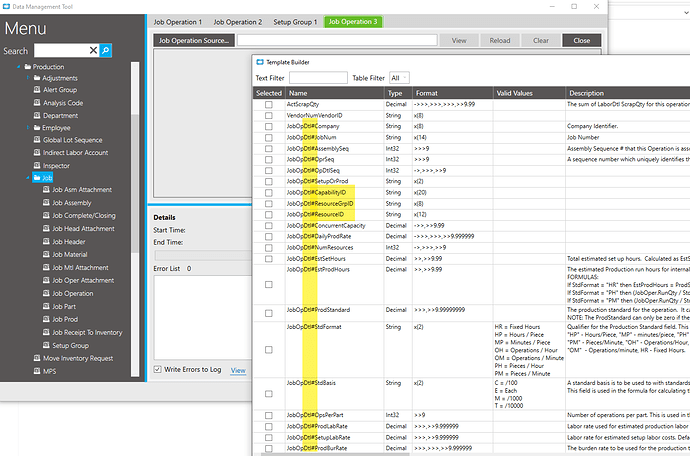The width and height of the screenshot is (690, 456).
Task: Check the JobOpDtl#Company row checkbox
Action: click(268, 126)
